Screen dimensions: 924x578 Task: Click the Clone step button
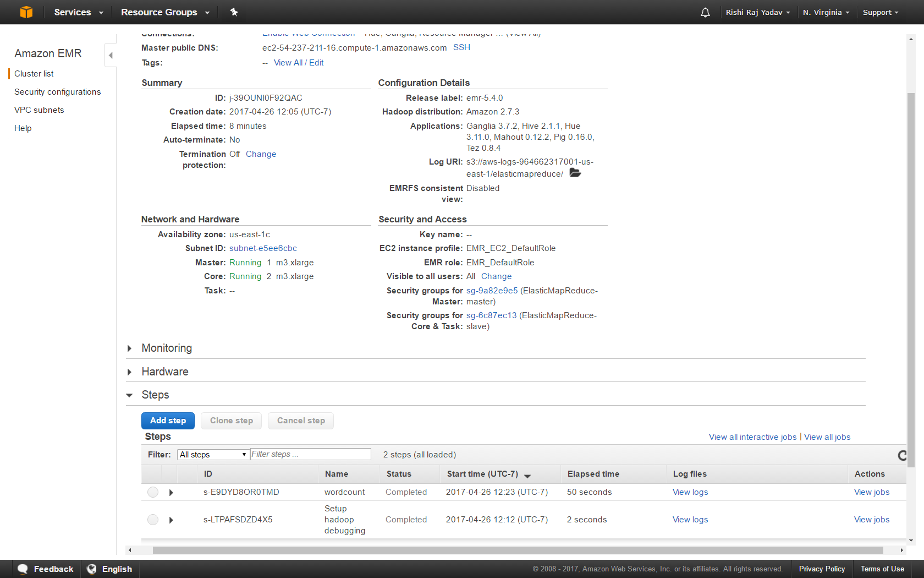coord(232,421)
